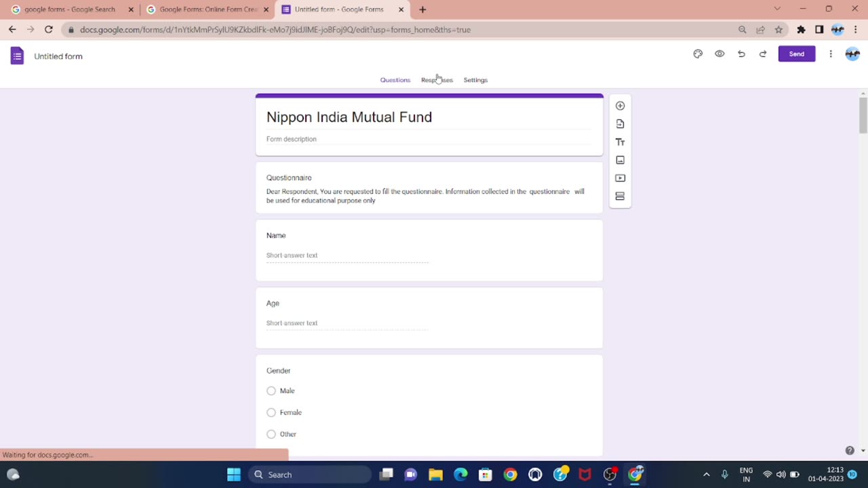The width and height of the screenshot is (868, 488).
Task: Click the Untitled form document name
Action: [x=58, y=56]
